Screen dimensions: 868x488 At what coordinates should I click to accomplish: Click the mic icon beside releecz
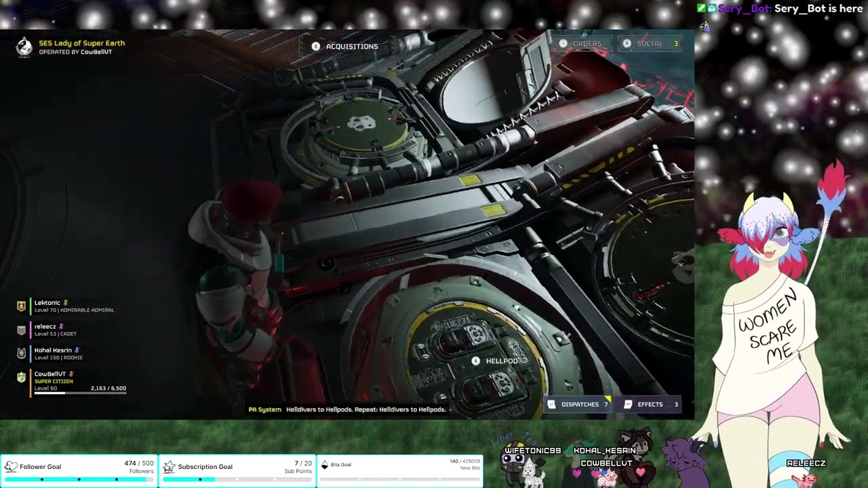point(61,326)
